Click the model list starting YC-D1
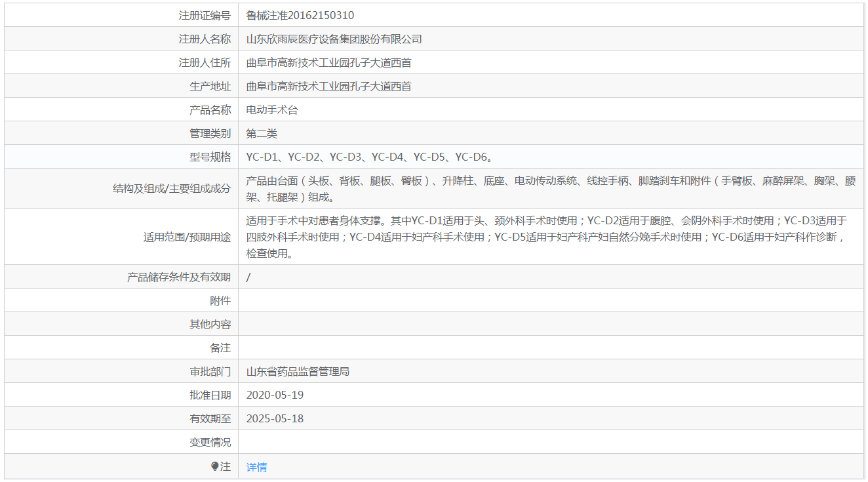 pyautogui.click(x=369, y=157)
